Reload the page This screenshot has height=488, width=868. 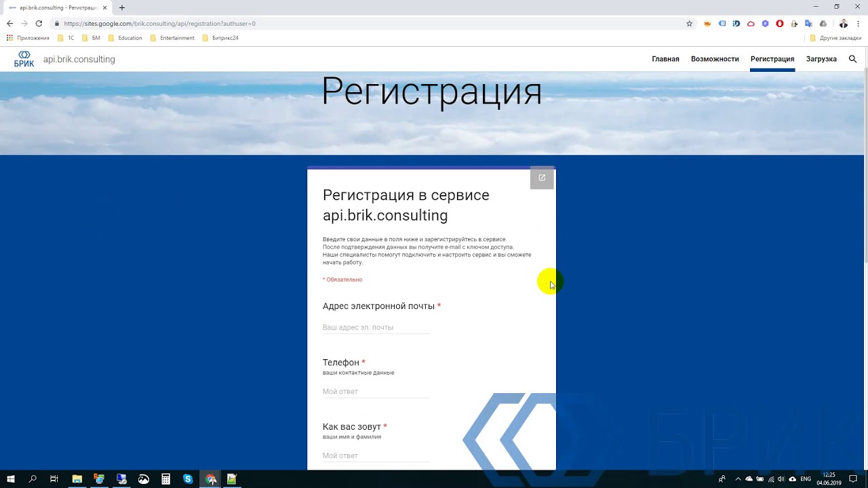(39, 24)
